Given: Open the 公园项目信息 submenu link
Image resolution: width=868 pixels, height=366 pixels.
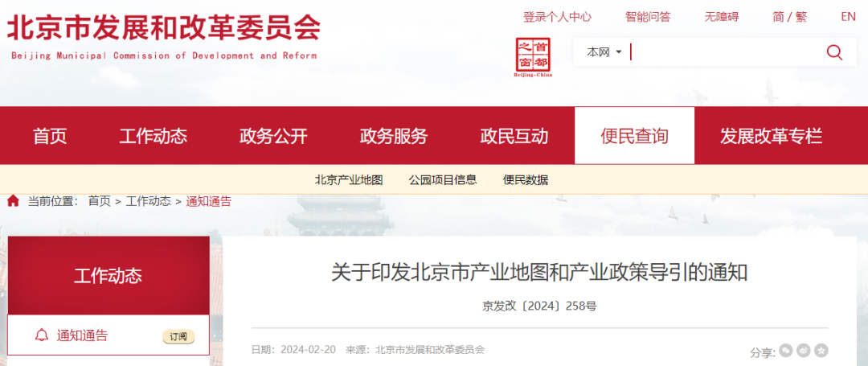Looking at the screenshot, I should coord(442,180).
